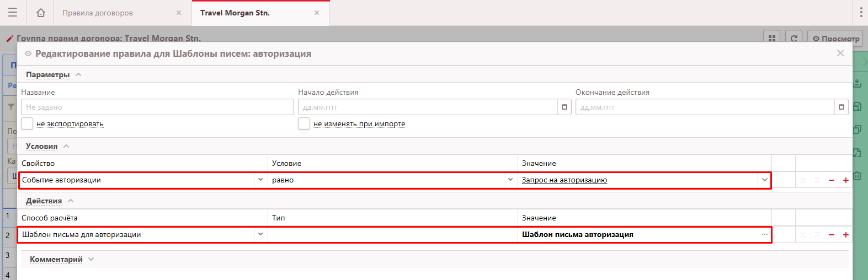Open the равно condition dropdown
The height and width of the screenshot is (280, 868).
[510, 180]
